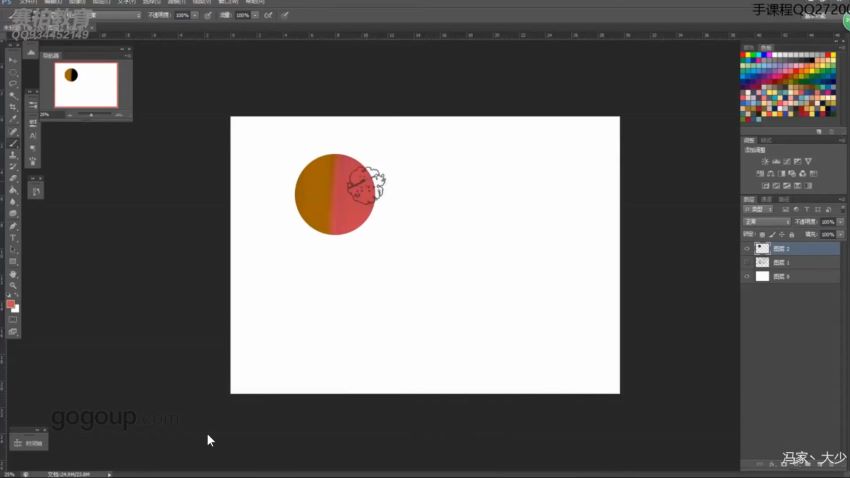850x478 pixels.
Task: Open the layer blend mode dropdown
Action: coord(767,222)
